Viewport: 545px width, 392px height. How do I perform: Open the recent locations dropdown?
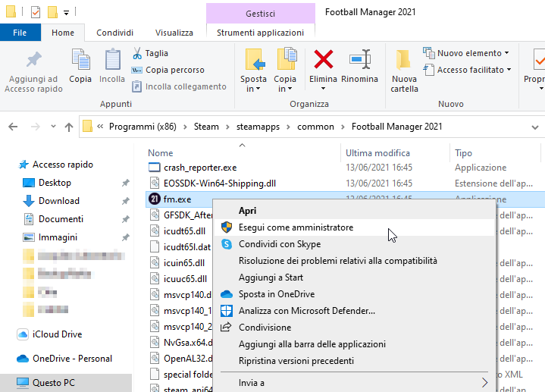pyautogui.click(x=53, y=127)
